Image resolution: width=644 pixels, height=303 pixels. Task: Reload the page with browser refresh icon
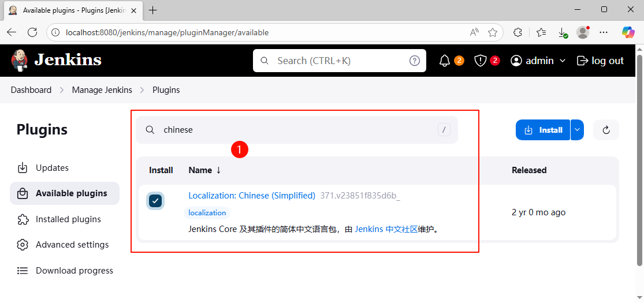[32, 32]
